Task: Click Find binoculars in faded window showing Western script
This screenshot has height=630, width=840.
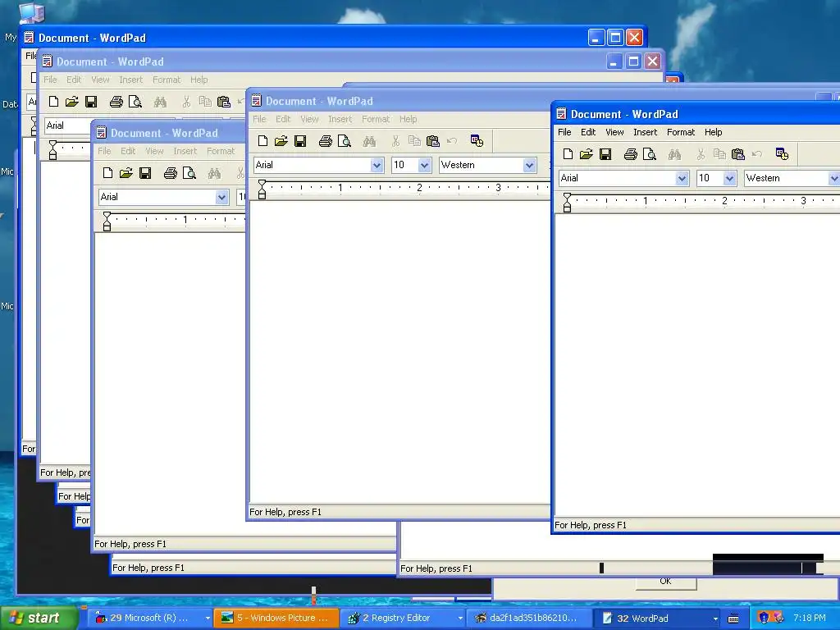Action: pos(369,141)
